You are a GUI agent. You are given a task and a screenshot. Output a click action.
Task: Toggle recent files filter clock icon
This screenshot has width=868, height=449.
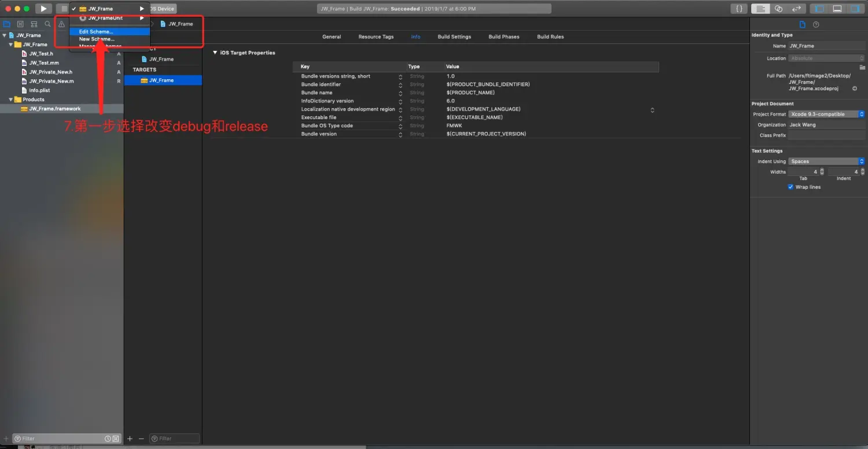[x=108, y=439]
